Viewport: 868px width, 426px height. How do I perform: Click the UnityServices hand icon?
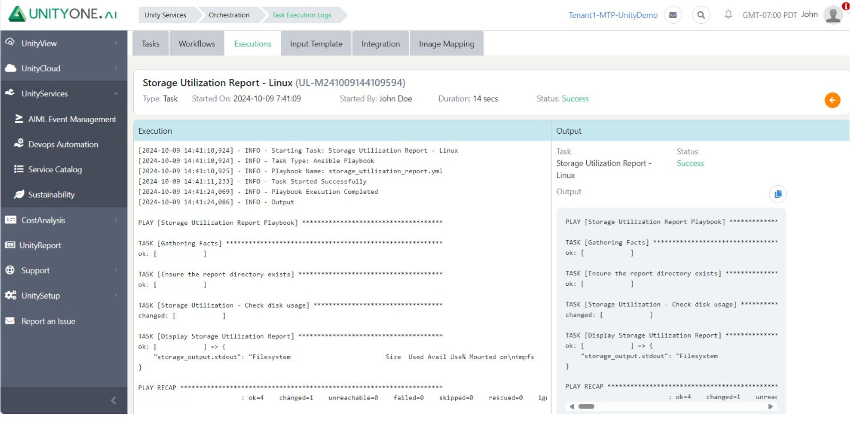[x=10, y=93]
